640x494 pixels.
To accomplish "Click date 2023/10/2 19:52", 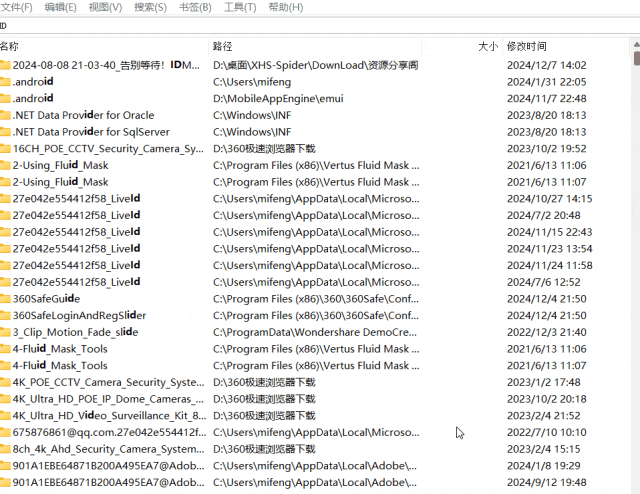I will pos(547,149).
